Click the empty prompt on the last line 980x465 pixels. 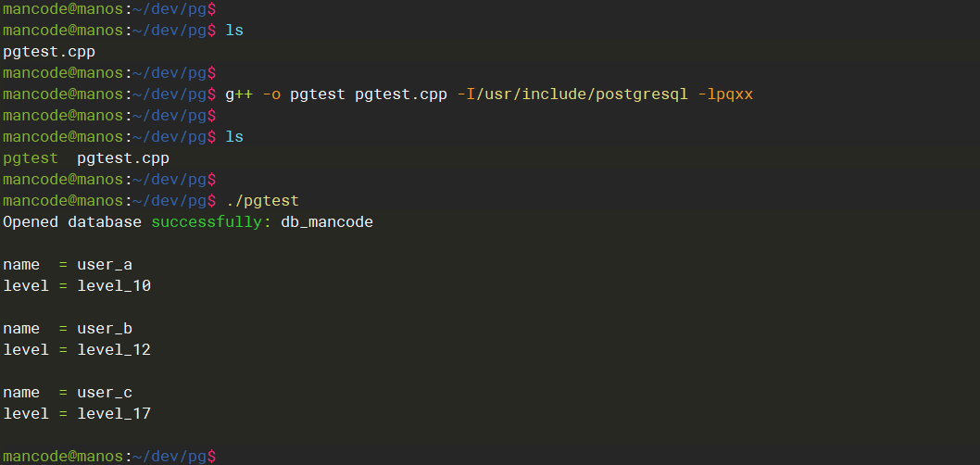109,456
